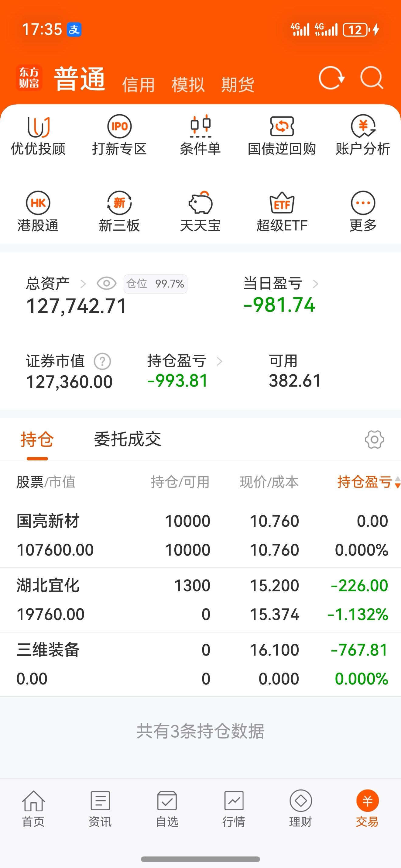401x868 pixels.
Task: Open 港股通 HK icon
Action: click(38, 203)
